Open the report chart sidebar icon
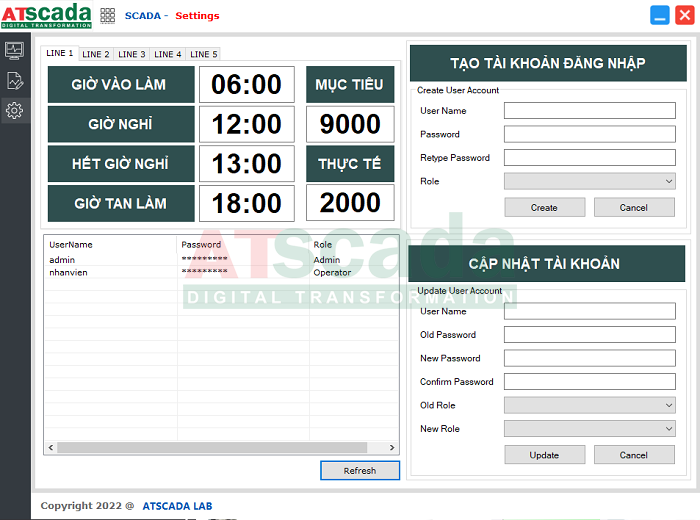 click(14, 80)
